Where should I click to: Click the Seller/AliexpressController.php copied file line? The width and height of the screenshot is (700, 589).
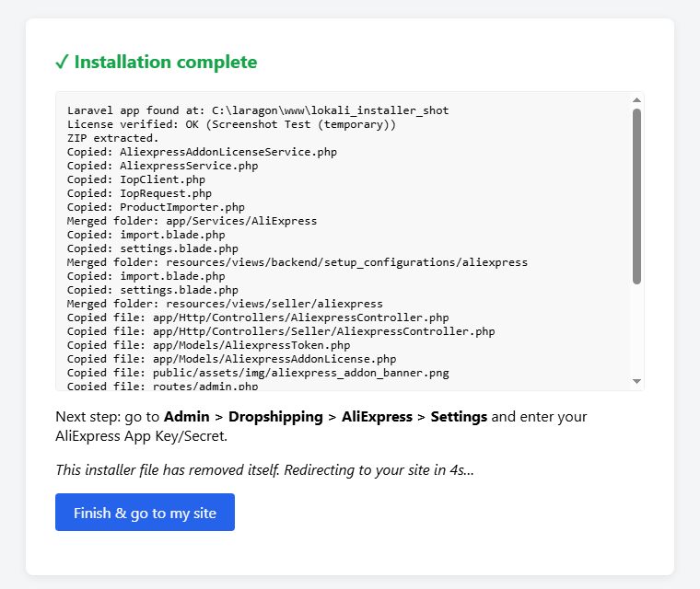[281, 331]
